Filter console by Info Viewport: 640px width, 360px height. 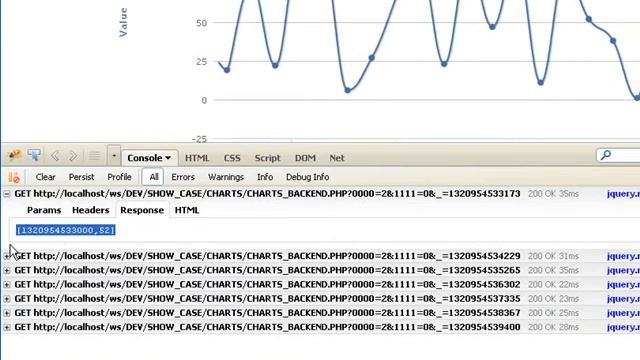point(265,177)
